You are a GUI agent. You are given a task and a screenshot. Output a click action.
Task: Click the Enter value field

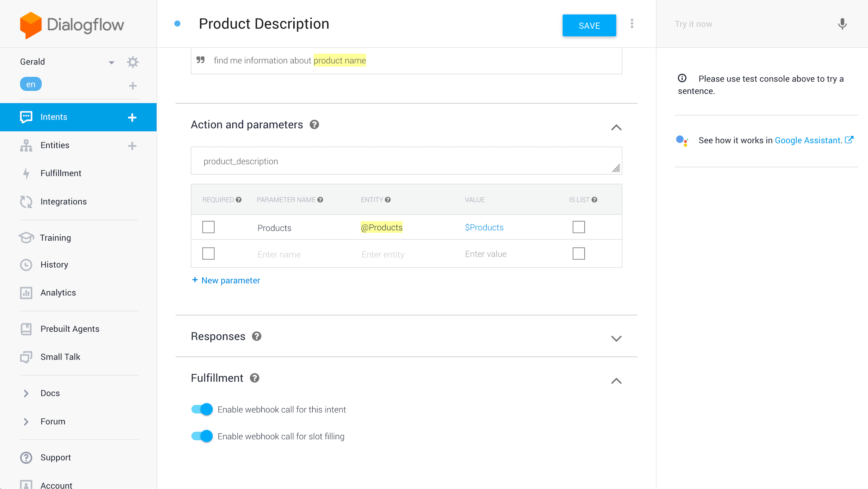(x=485, y=254)
